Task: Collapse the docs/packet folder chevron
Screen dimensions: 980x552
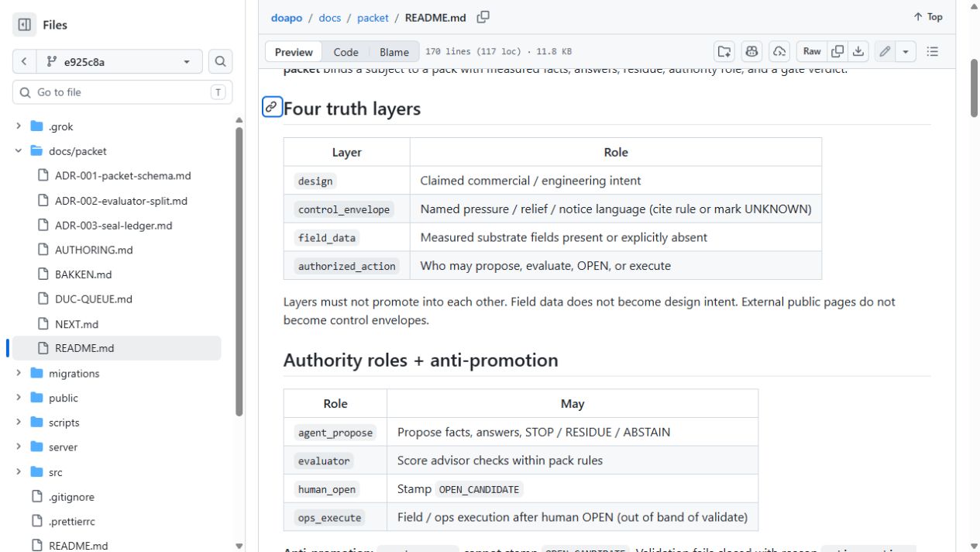Action: (x=19, y=151)
